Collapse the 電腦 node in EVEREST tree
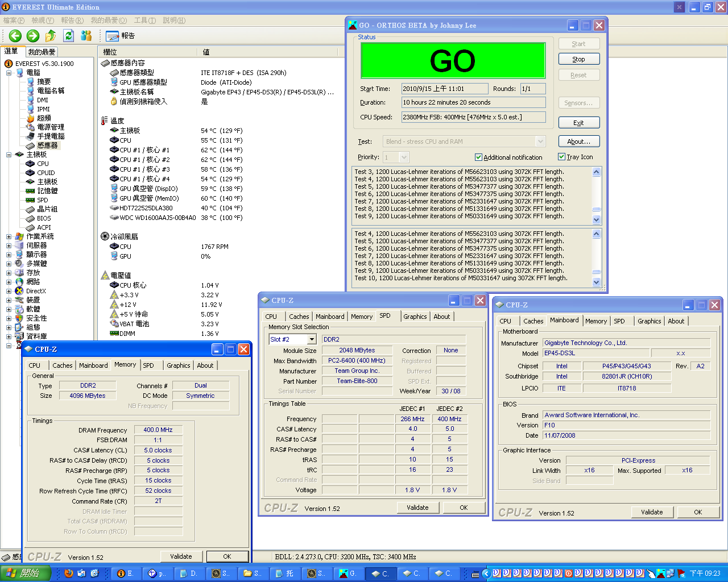The width and height of the screenshot is (728, 582). pyautogui.click(x=9, y=73)
